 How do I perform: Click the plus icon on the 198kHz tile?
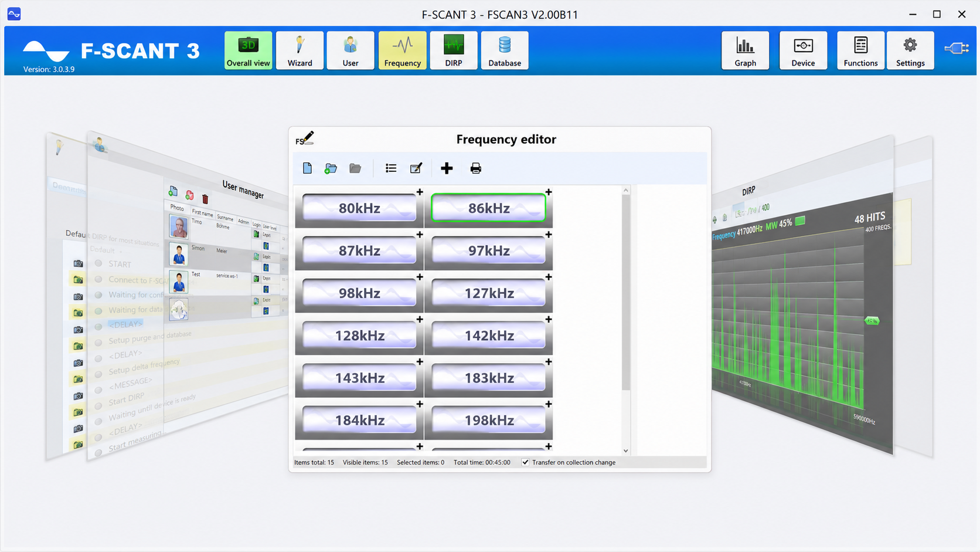[x=549, y=404]
